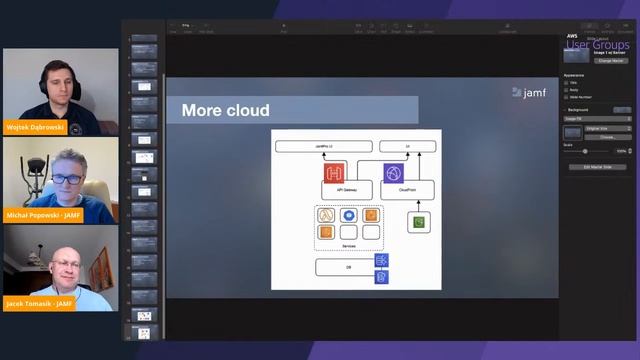Click the lower blue database icon beside DB
Image resolution: width=640 pixels, height=360 pixels.
pyautogui.click(x=382, y=277)
